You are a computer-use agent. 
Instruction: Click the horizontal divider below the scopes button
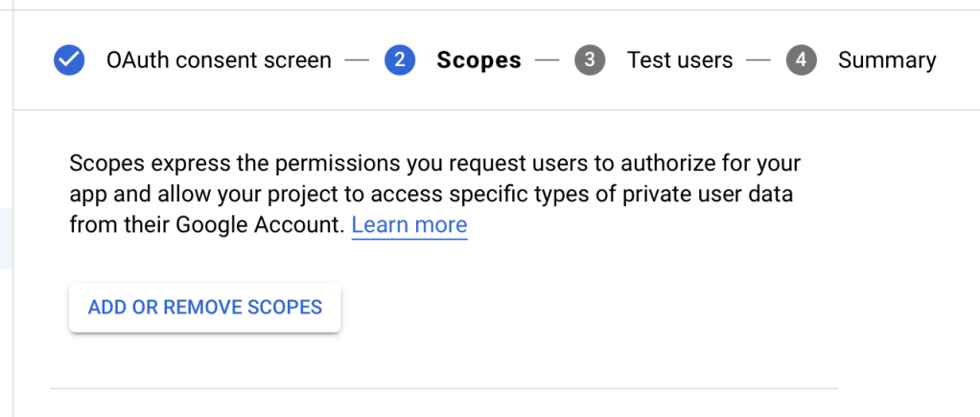coord(444,388)
